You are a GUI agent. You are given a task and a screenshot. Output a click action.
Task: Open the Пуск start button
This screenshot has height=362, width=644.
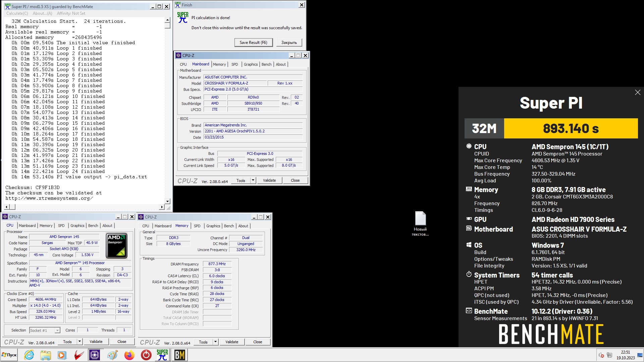tap(9, 355)
